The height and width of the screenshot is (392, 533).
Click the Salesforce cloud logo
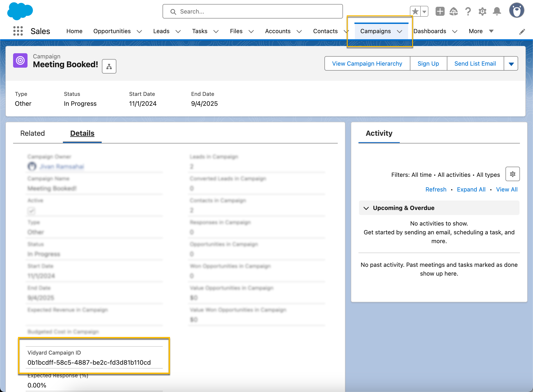pos(20,11)
